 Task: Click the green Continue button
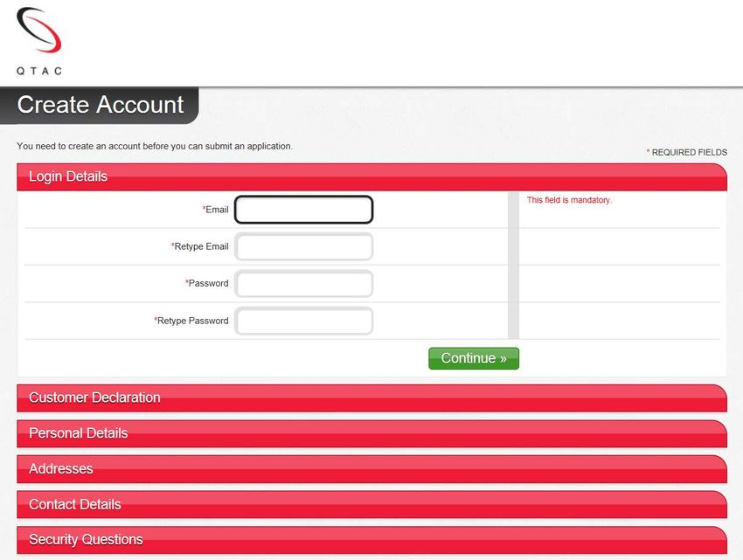474,358
